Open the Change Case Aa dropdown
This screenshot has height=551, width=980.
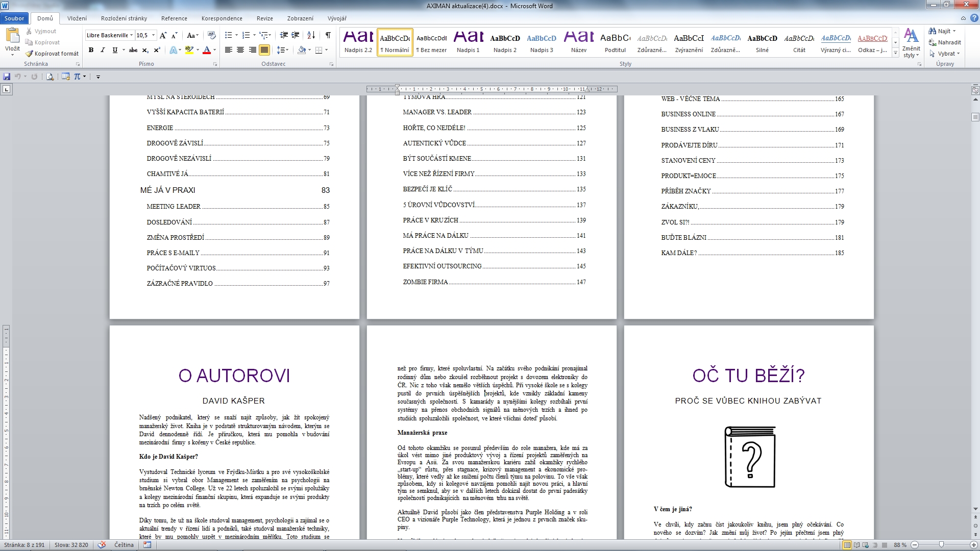[x=192, y=35]
